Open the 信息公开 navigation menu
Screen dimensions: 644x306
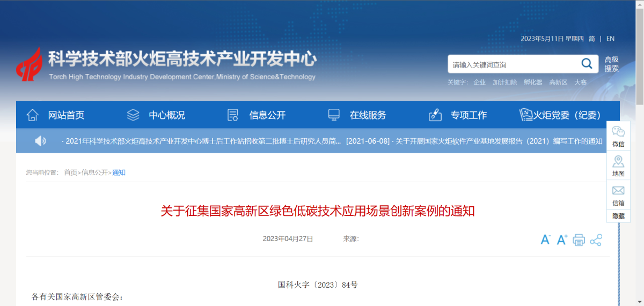(257, 115)
